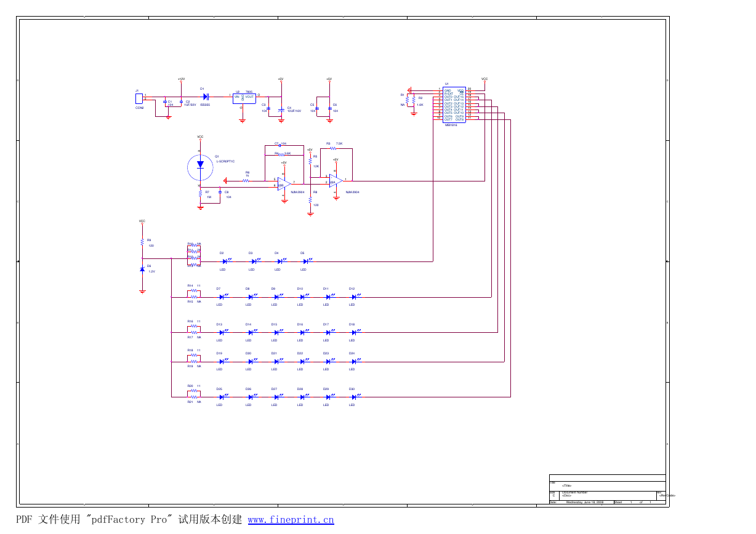Select the J1 CON2 connector symbol
The image size is (756, 534).
139,98
